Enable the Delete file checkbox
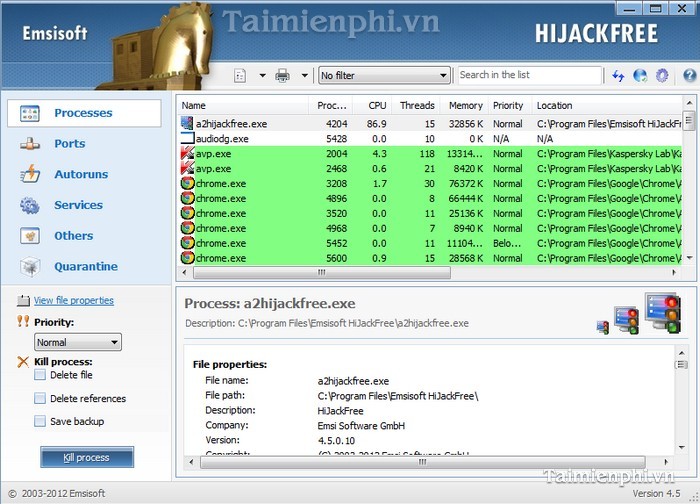The height and width of the screenshot is (504, 700). (x=40, y=375)
